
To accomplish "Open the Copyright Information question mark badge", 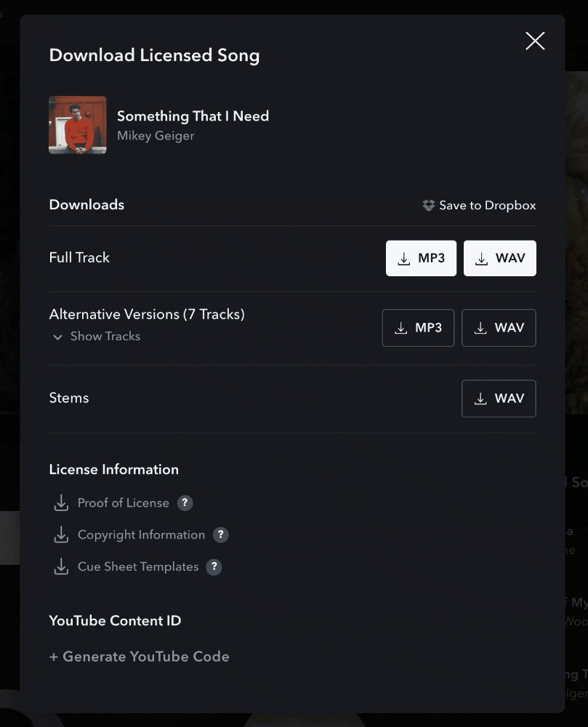I will pyautogui.click(x=220, y=534).
